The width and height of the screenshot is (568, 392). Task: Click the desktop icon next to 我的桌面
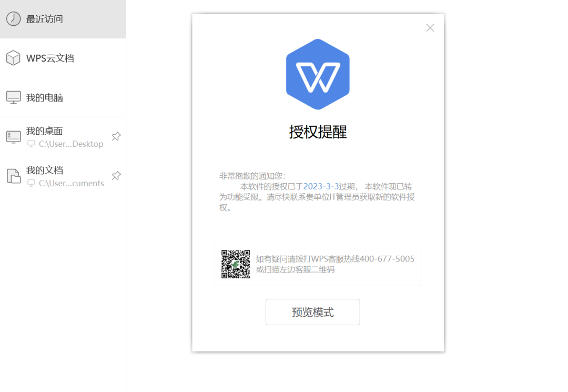click(13, 137)
